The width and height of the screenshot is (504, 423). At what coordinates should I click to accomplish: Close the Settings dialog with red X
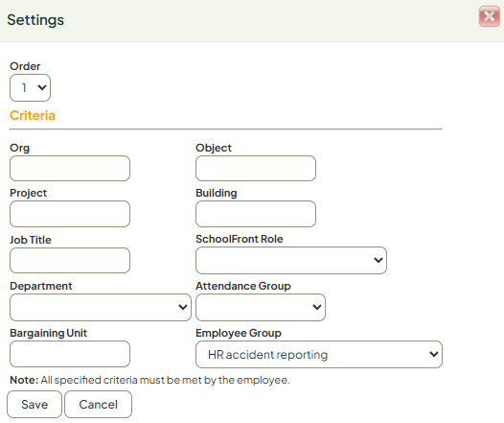pos(489,16)
